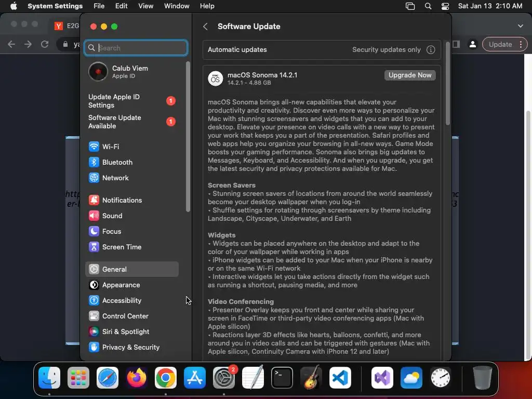The width and height of the screenshot is (532, 399).
Task: Open Visual Studio from the Dock
Action: coord(382,378)
